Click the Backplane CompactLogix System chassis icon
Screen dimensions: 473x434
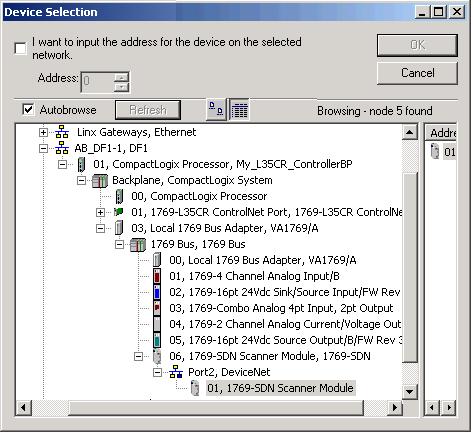click(100, 180)
